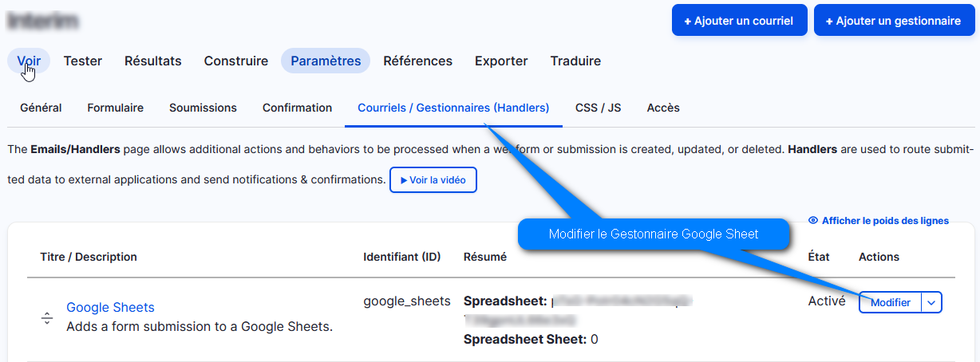Select the Accès sub-tab

pos(663,108)
